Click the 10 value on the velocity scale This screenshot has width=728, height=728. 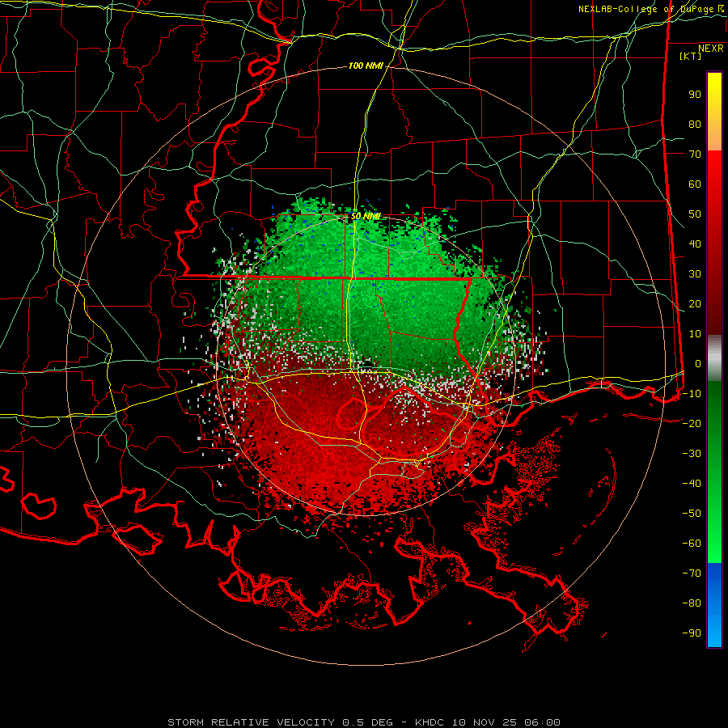click(695, 334)
